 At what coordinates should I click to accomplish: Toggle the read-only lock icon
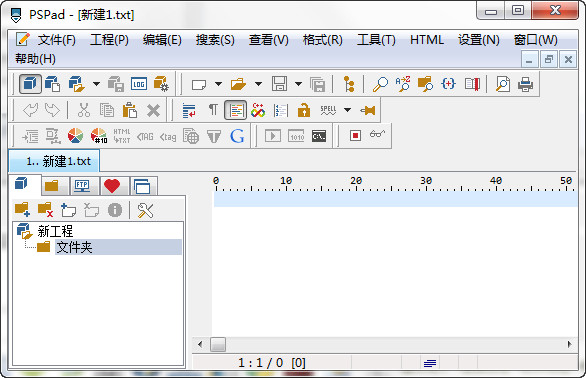tap(304, 110)
